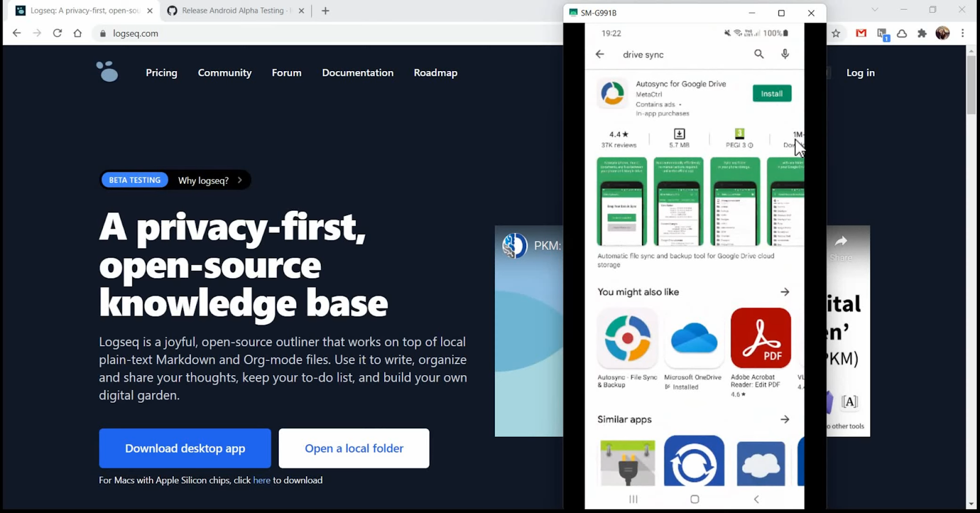Click Log in on Logseq site
This screenshot has width=980, height=513.
[x=861, y=72]
